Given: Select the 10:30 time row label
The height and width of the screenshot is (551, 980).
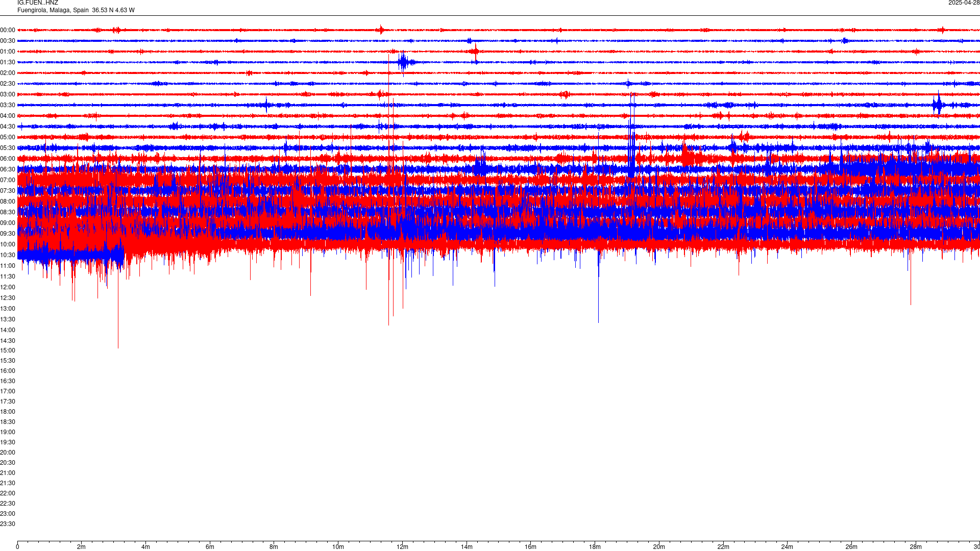Looking at the screenshot, I should coord(8,255).
